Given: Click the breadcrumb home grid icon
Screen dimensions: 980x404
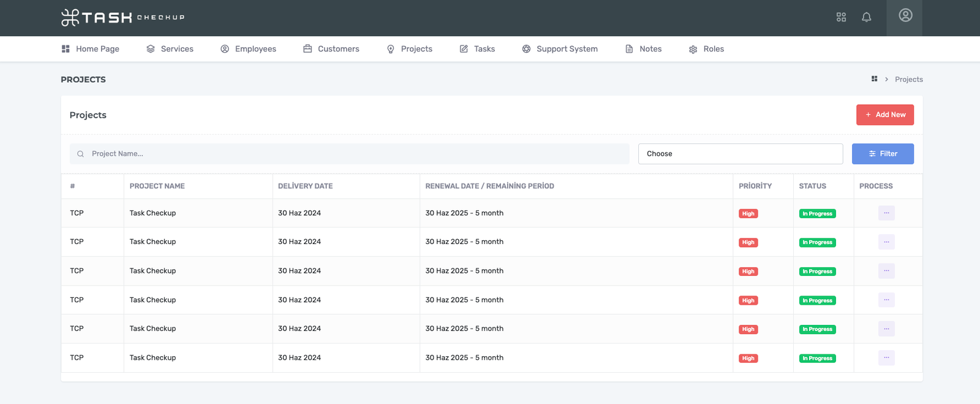Looking at the screenshot, I should pyautogui.click(x=874, y=79).
